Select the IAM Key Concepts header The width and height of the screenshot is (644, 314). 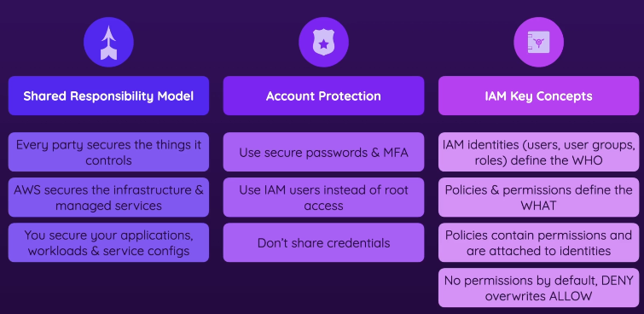point(538,96)
